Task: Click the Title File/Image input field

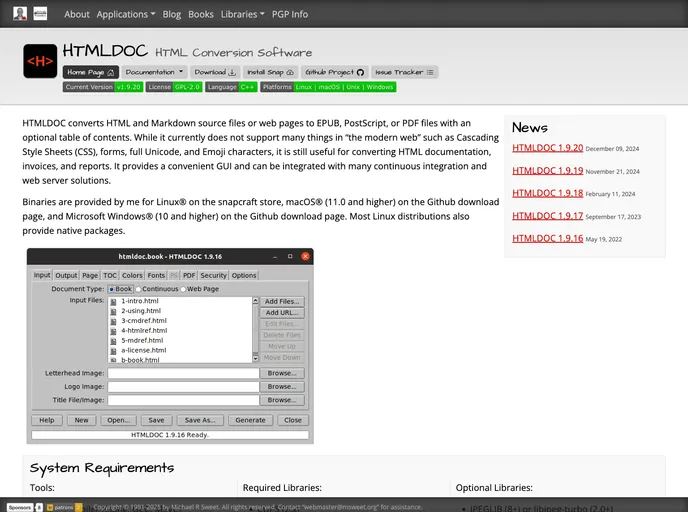Action: [x=183, y=400]
